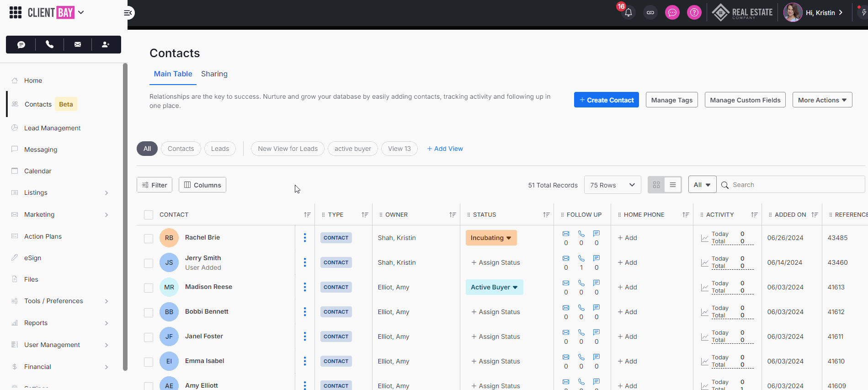Open the Columns button
Screen dimensions: 868x390
point(202,185)
